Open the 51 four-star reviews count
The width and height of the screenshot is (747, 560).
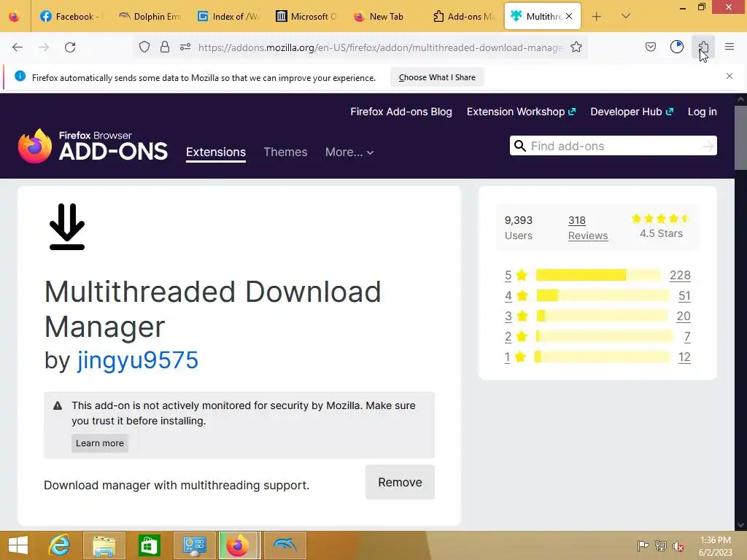(x=684, y=296)
